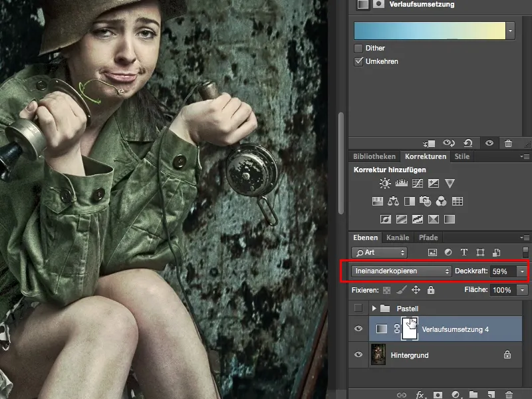Open the Bibliotheken panel tab
Image resolution: width=532 pixels, height=399 pixels.
click(376, 156)
